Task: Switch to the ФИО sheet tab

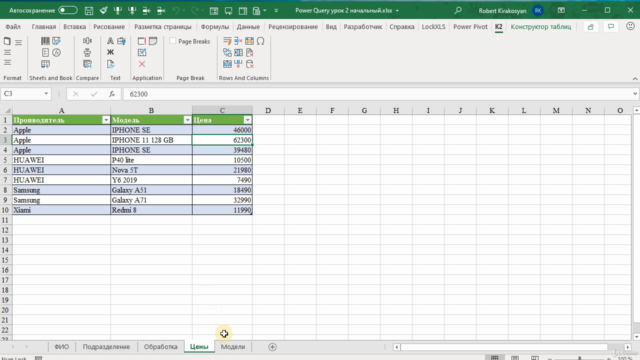Action: pyautogui.click(x=62, y=347)
